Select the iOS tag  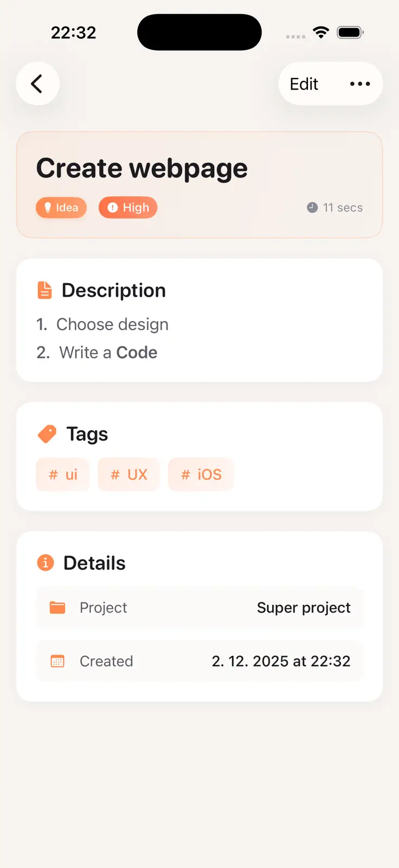[201, 474]
